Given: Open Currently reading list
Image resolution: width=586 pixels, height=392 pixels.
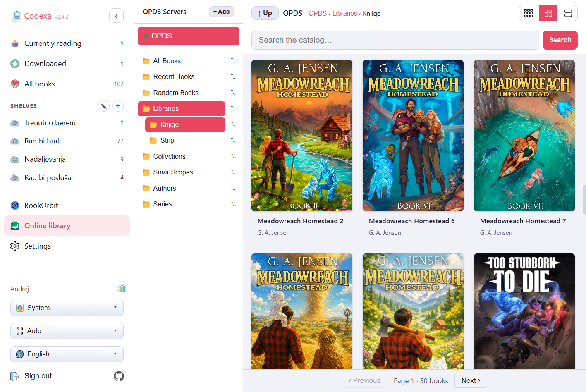Looking at the screenshot, I should (67, 43).
